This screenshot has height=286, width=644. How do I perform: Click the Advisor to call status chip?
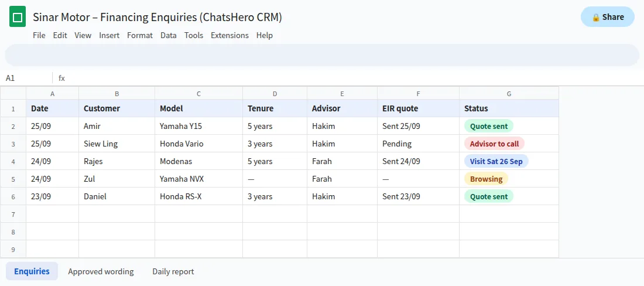pos(495,144)
